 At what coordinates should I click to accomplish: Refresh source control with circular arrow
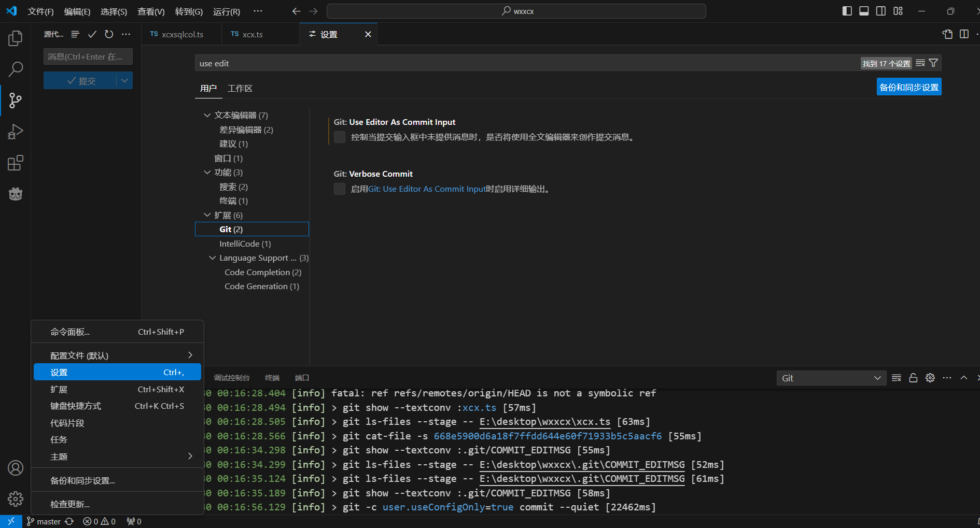(x=109, y=34)
